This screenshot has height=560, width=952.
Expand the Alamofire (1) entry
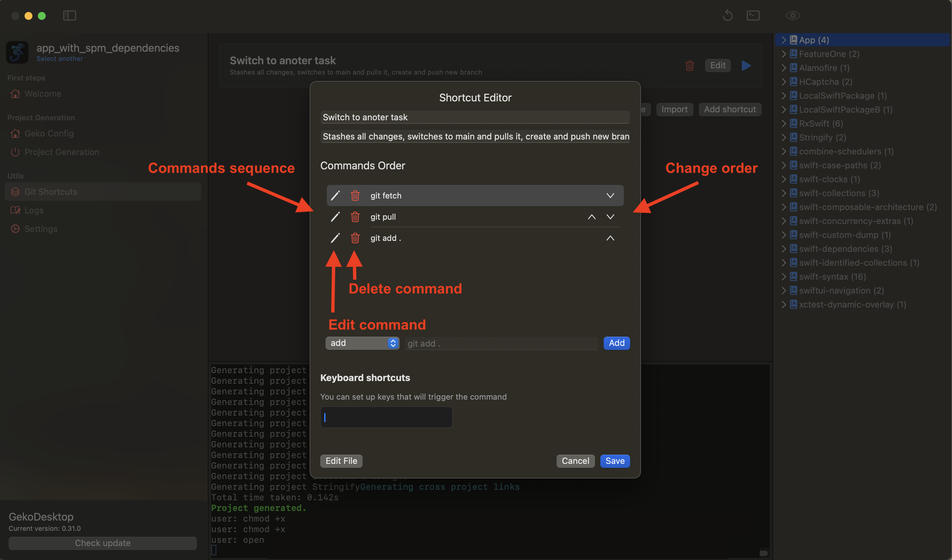(784, 68)
